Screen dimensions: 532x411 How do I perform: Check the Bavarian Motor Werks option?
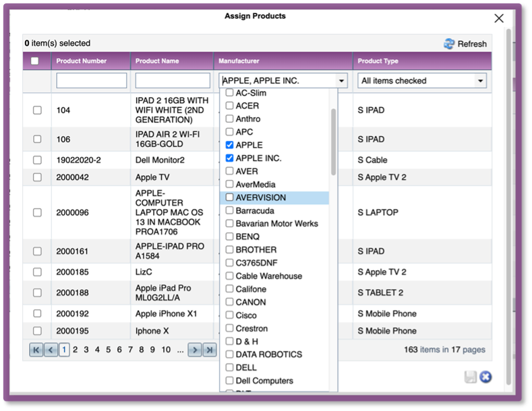tap(230, 224)
